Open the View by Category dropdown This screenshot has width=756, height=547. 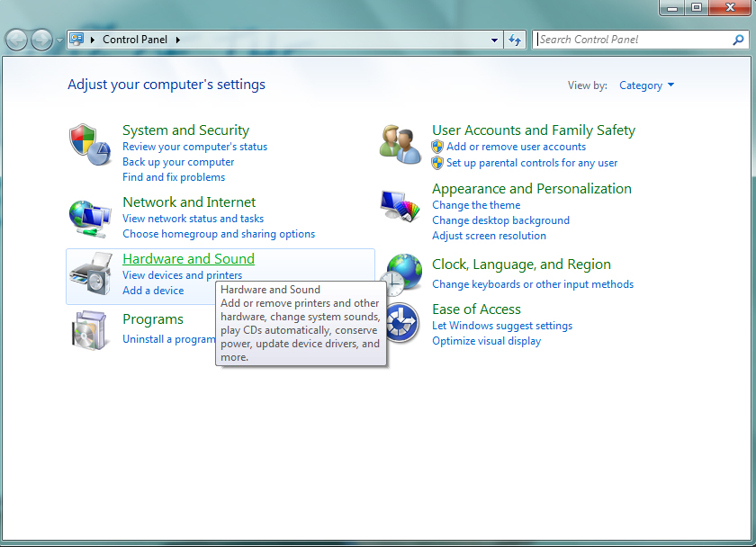[x=646, y=85]
